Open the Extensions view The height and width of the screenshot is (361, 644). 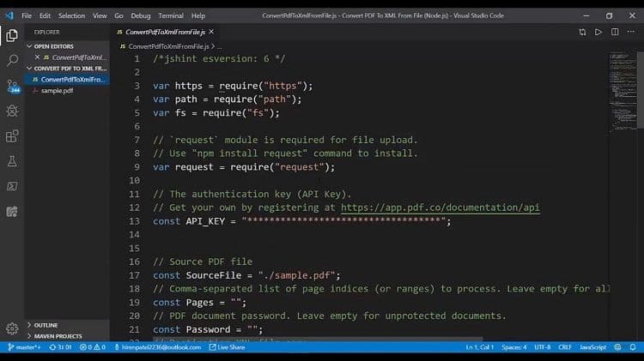[12, 135]
